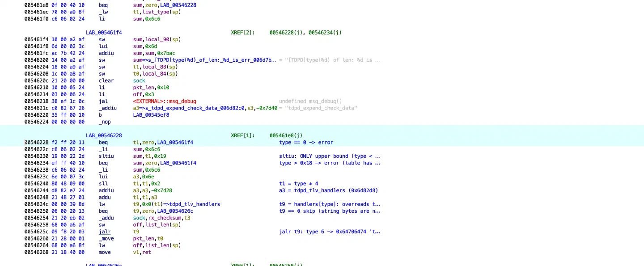Viewport: 644px width, 266px height.
Task: Select the LAB_005461f4 operand at address 00546228
Action: pyautogui.click(x=175, y=143)
